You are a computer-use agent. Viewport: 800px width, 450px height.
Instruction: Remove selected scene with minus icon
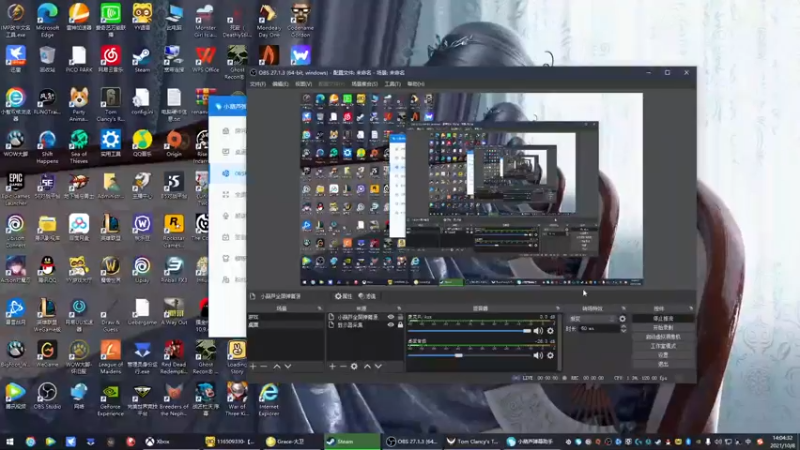[x=264, y=366]
